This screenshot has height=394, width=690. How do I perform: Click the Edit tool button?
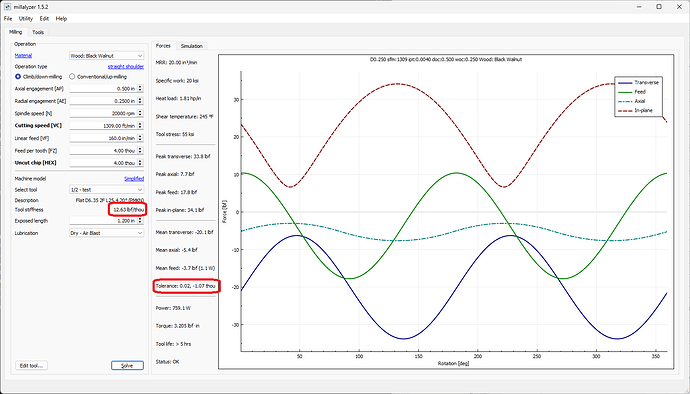[x=31, y=365]
